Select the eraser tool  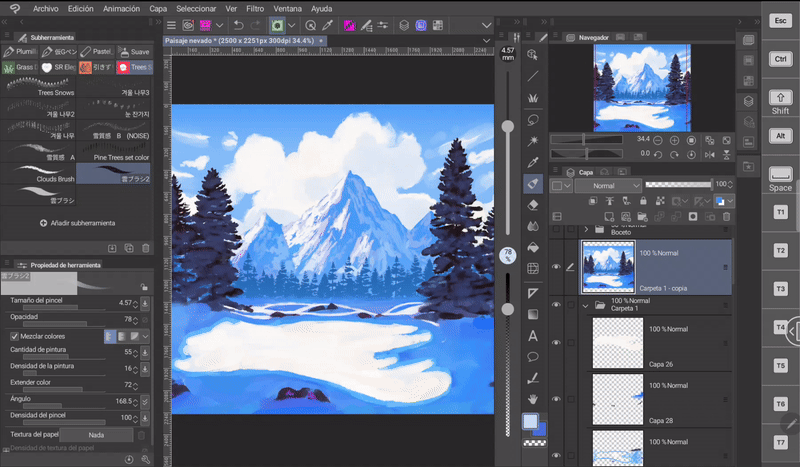(x=533, y=205)
